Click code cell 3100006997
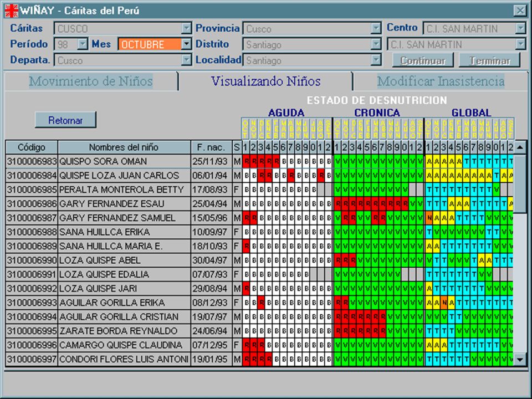Screen dimensions: 532x399 tap(32, 359)
